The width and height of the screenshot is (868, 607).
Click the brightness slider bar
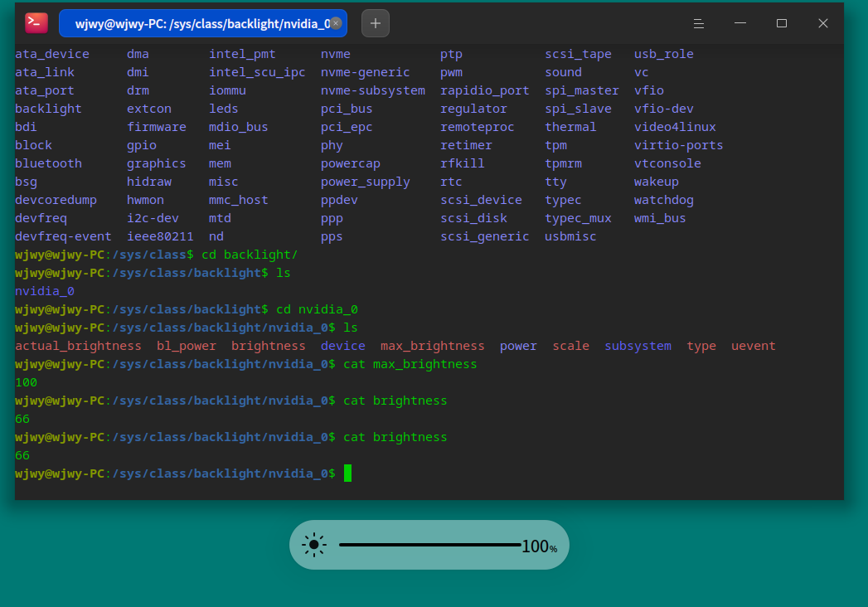[x=430, y=545]
